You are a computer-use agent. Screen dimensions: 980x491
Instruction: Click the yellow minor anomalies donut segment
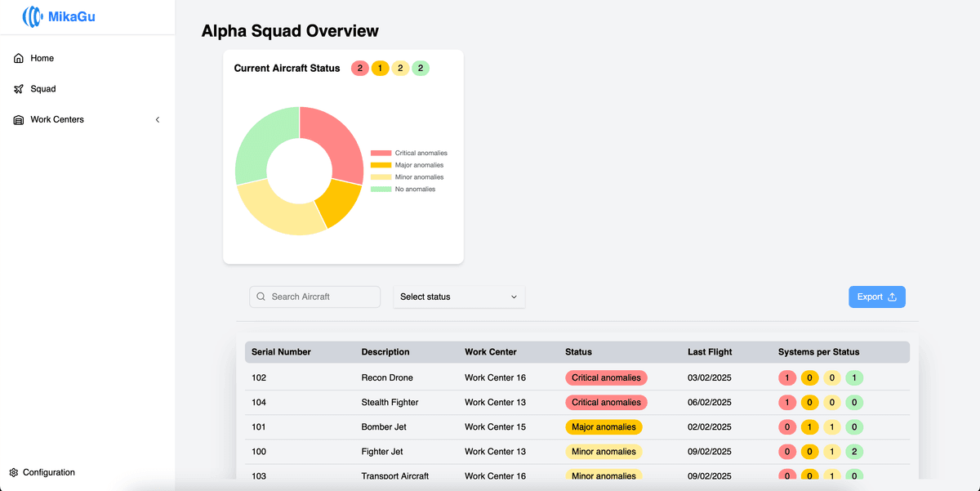coord(274,211)
